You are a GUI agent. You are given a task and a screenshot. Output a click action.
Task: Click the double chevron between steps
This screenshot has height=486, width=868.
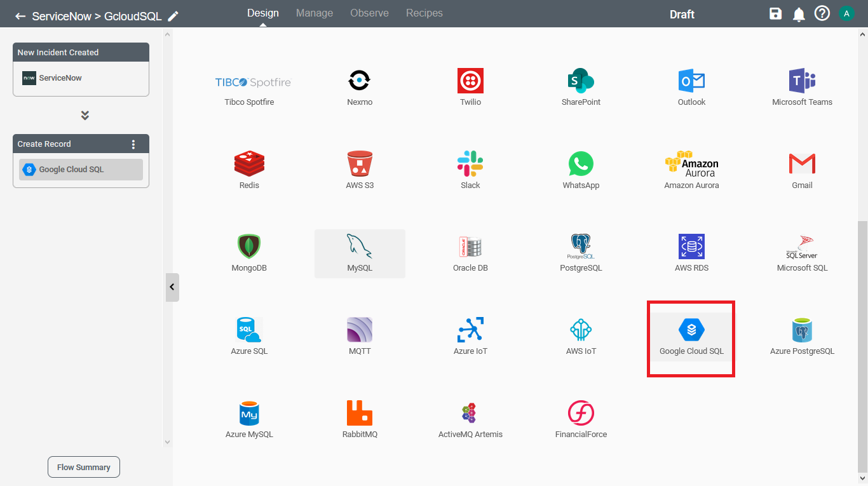[x=85, y=116]
